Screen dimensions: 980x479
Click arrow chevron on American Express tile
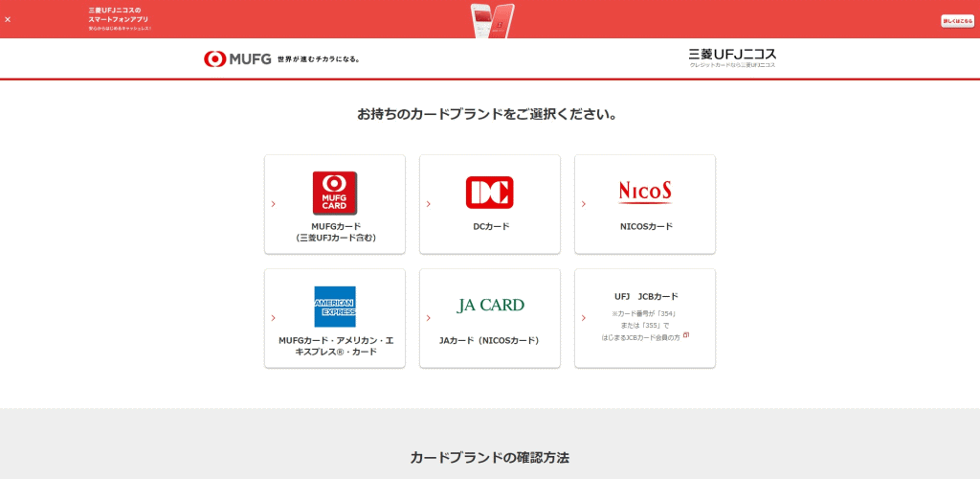pos(273,318)
